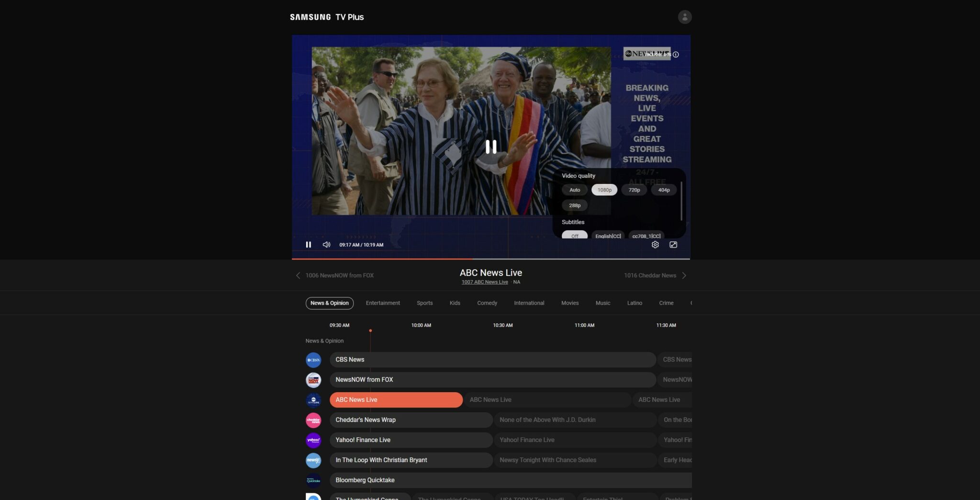Enable English[CC] subtitles
Image resolution: width=980 pixels, height=500 pixels.
pos(608,236)
